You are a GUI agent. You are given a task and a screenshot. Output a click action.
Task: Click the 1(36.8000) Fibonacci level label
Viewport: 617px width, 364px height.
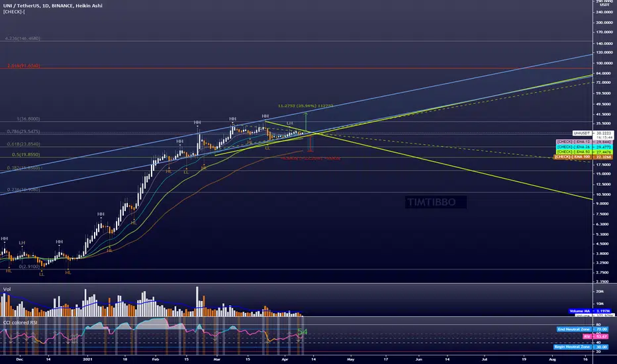[28, 119]
